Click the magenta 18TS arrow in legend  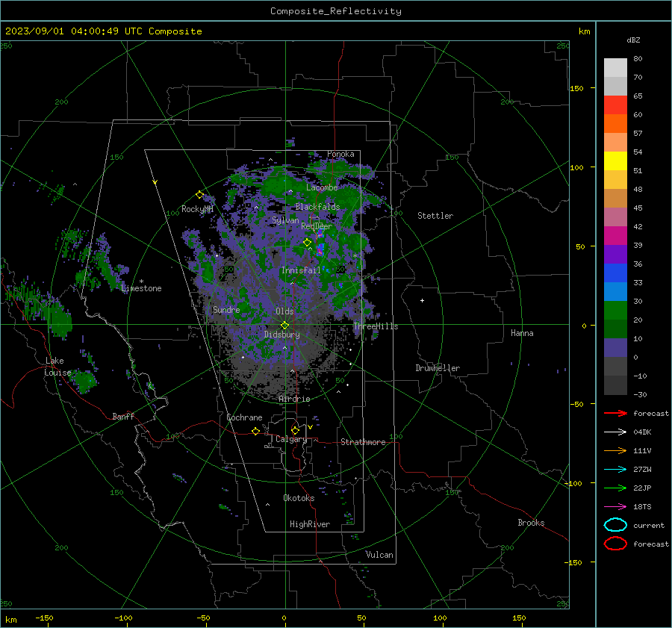pos(615,507)
